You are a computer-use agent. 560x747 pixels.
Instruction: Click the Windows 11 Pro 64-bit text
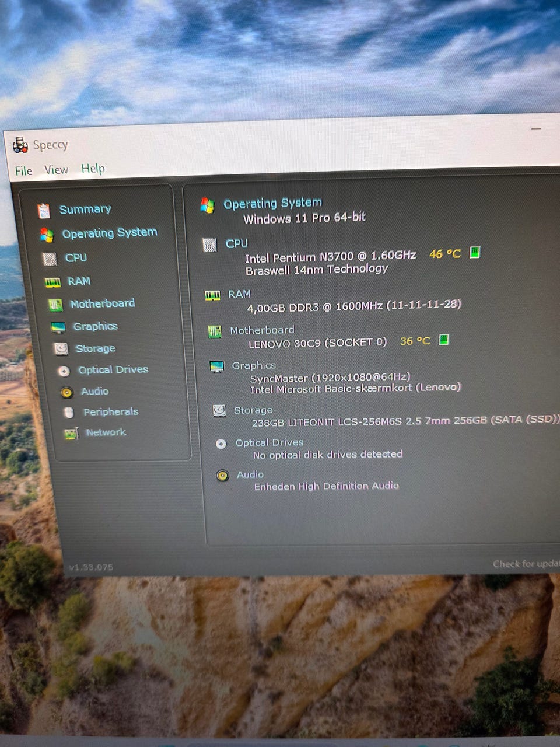(x=304, y=218)
